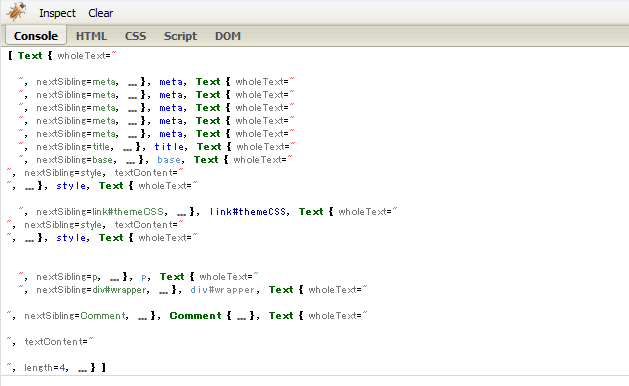Clear the console output
This screenshot has height=386, width=629.
tap(100, 13)
